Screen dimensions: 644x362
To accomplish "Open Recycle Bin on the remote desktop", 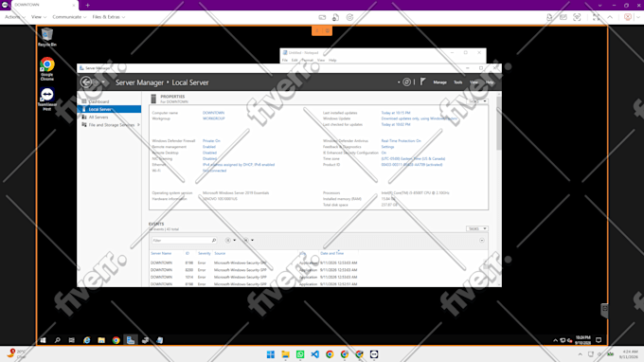I will pos(47,37).
